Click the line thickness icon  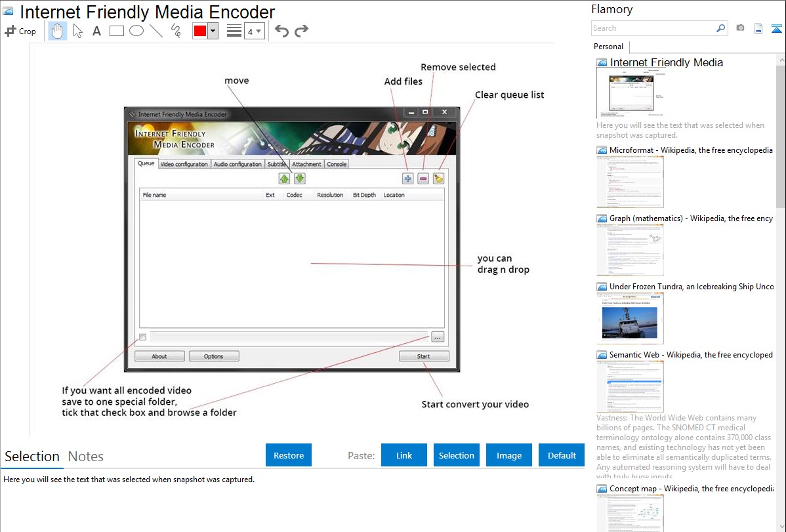coord(234,31)
